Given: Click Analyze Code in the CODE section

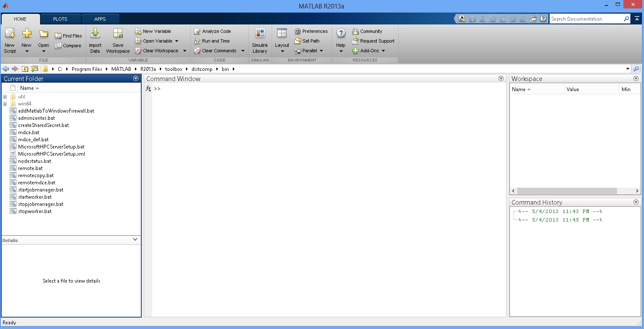Looking at the screenshot, I should point(213,31).
